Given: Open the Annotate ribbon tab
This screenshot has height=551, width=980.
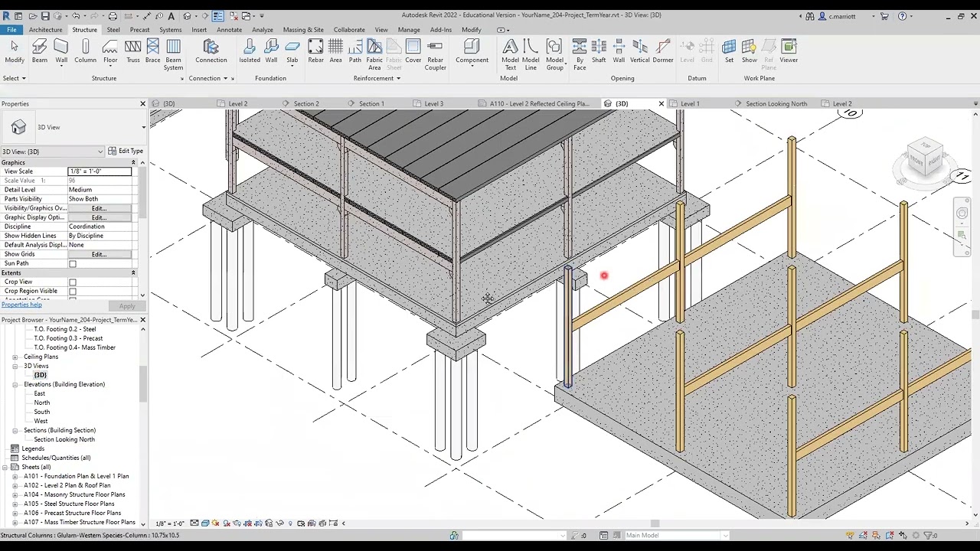Looking at the screenshot, I should point(229,30).
